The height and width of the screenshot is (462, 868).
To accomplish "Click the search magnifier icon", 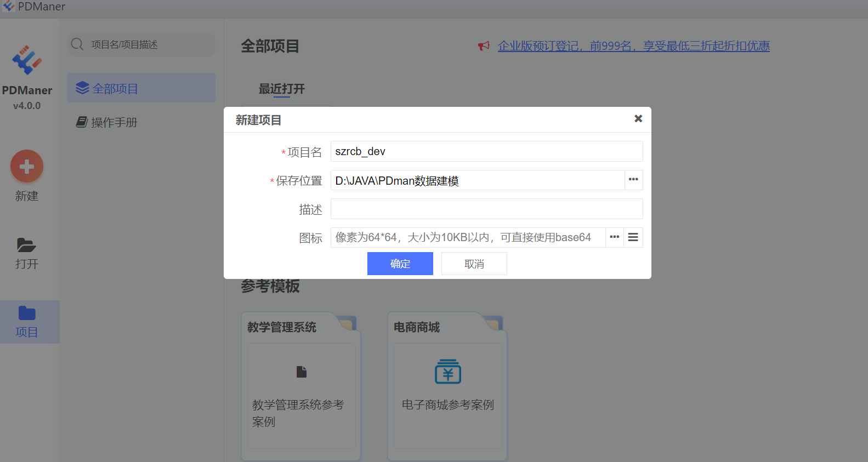I will [x=77, y=44].
